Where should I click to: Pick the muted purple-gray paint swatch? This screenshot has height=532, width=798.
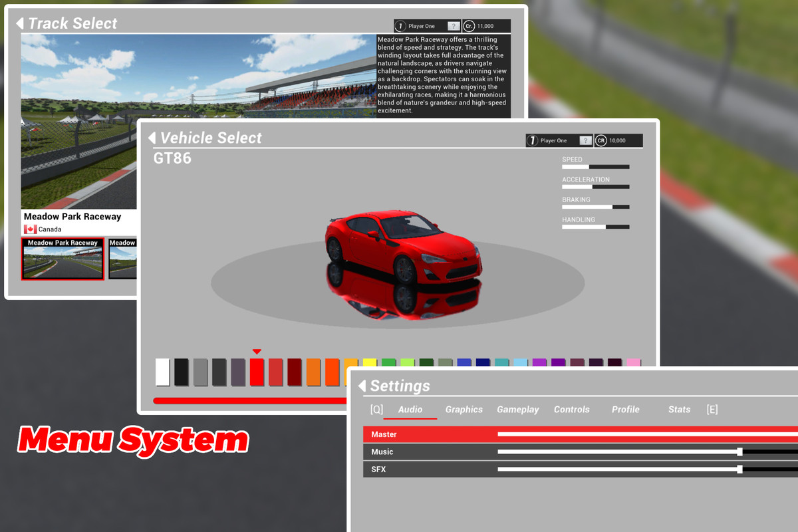238,372
